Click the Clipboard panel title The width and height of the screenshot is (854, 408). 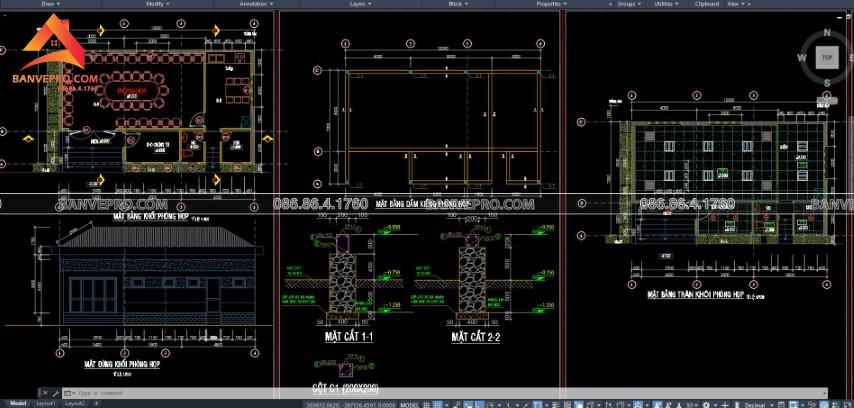point(707,3)
